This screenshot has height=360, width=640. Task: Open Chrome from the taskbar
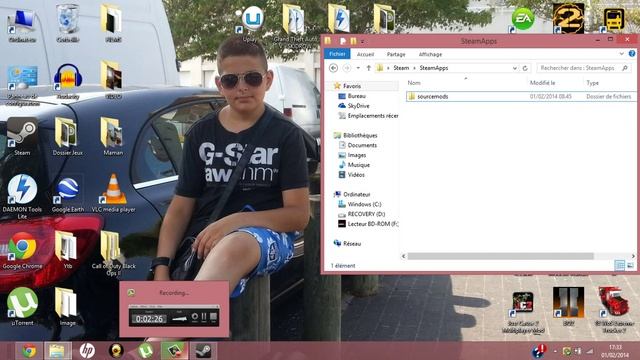pyautogui.click(x=29, y=351)
